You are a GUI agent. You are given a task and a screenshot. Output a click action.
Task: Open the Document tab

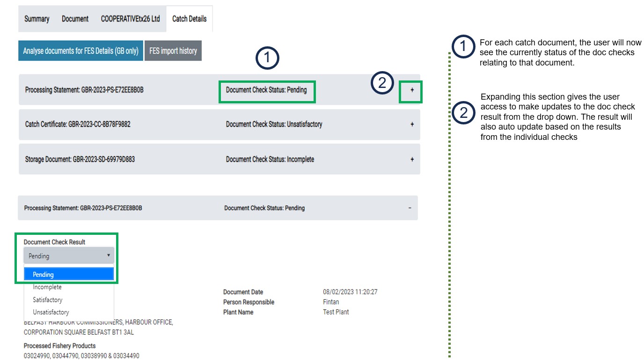75,19
